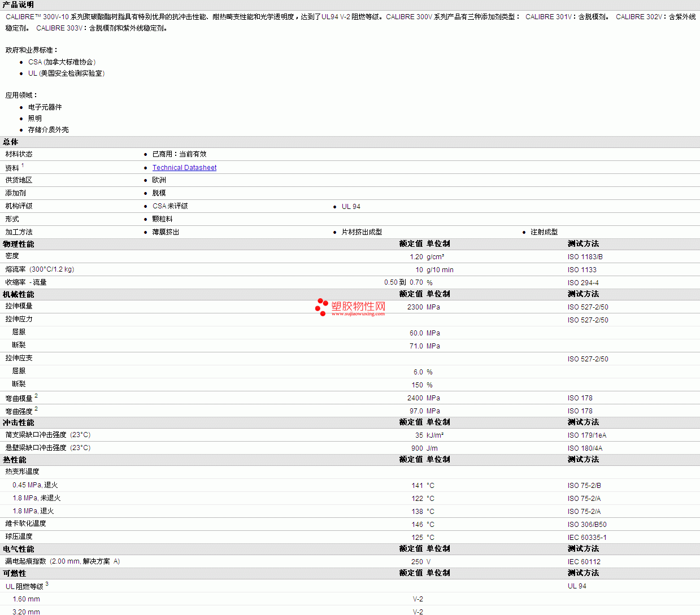The width and height of the screenshot is (700, 615).
Task: Select the '颗粒料' form value
Action: click(163, 219)
